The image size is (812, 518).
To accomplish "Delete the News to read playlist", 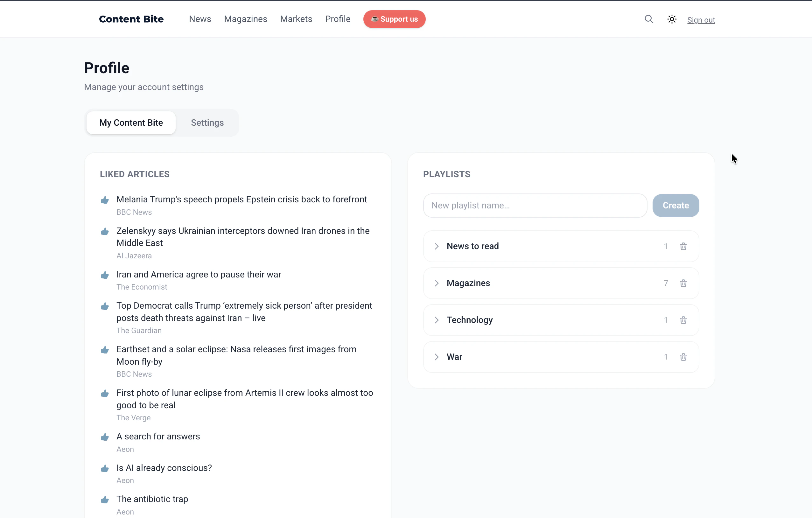I will click(x=683, y=247).
